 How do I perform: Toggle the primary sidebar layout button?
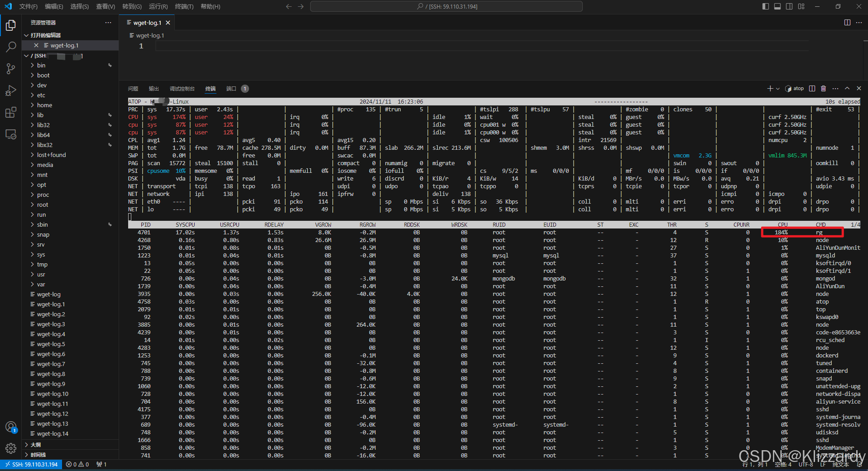(x=766, y=6)
